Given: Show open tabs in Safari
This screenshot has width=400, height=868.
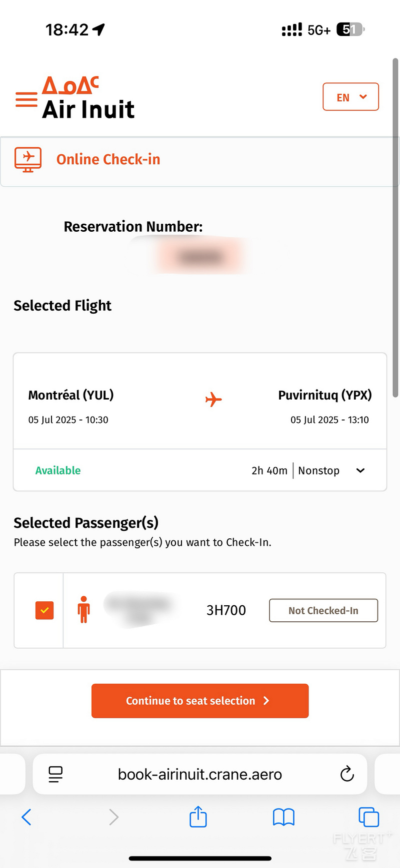Looking at the screenshot, I should 369,818.
